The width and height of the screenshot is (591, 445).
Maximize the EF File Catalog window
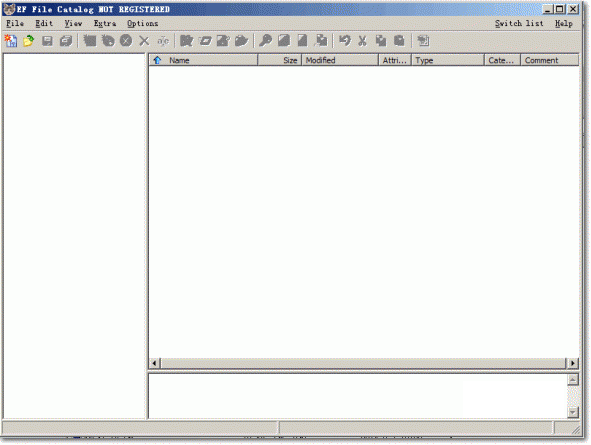tap(560, 9)
